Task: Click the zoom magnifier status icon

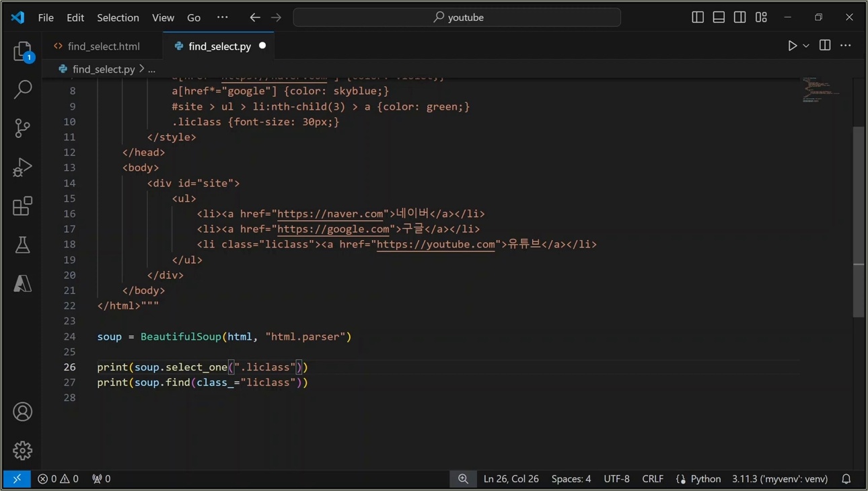Action: coord(463,479)
